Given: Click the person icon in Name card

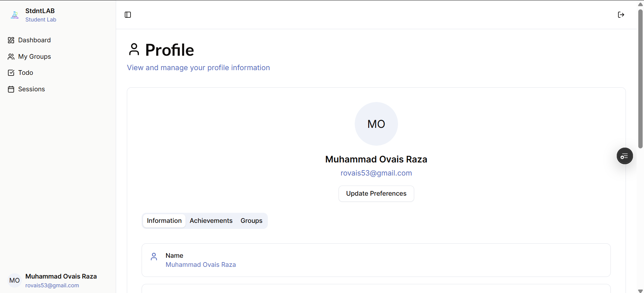Looking at the screenshot, I should 154,257.
